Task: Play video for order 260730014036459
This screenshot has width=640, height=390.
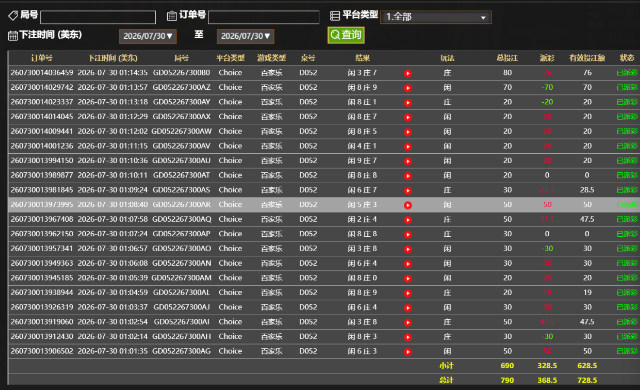Action: tap(407, 73)
